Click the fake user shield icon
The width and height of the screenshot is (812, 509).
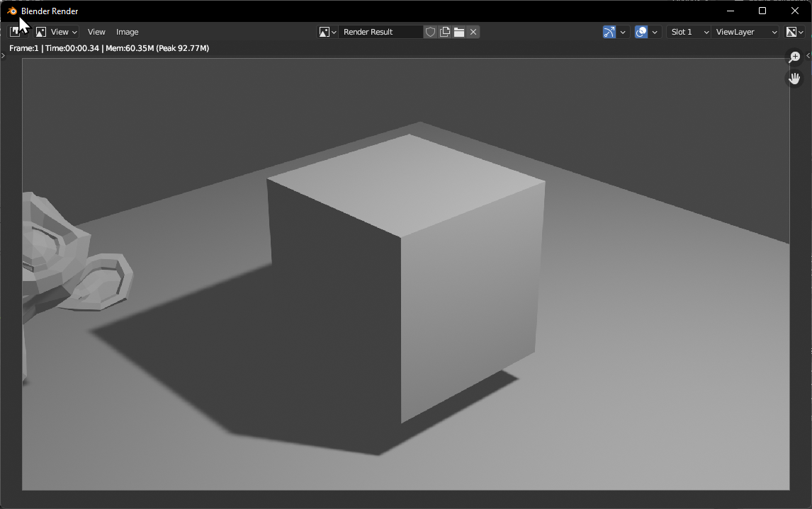point(430,32)
